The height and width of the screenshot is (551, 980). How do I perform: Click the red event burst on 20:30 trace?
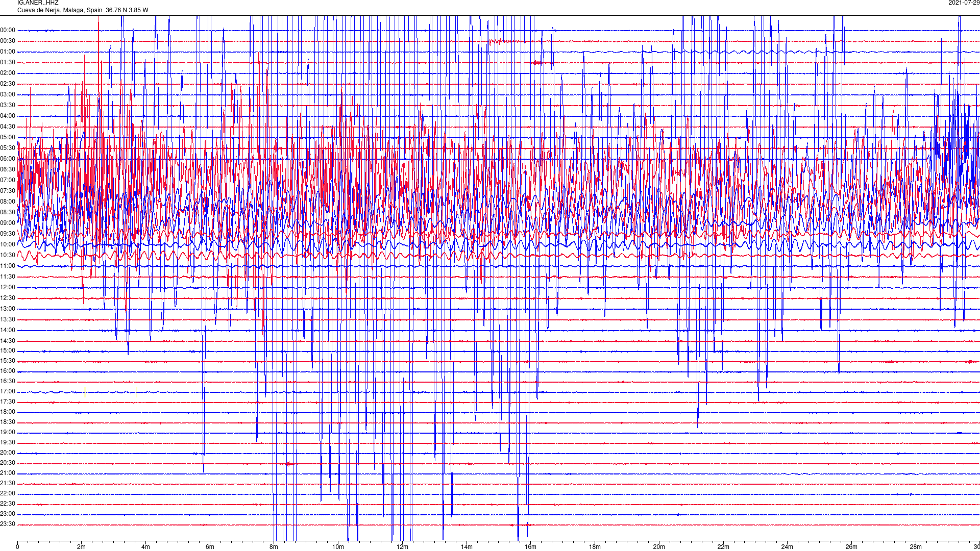pos(288,464)
